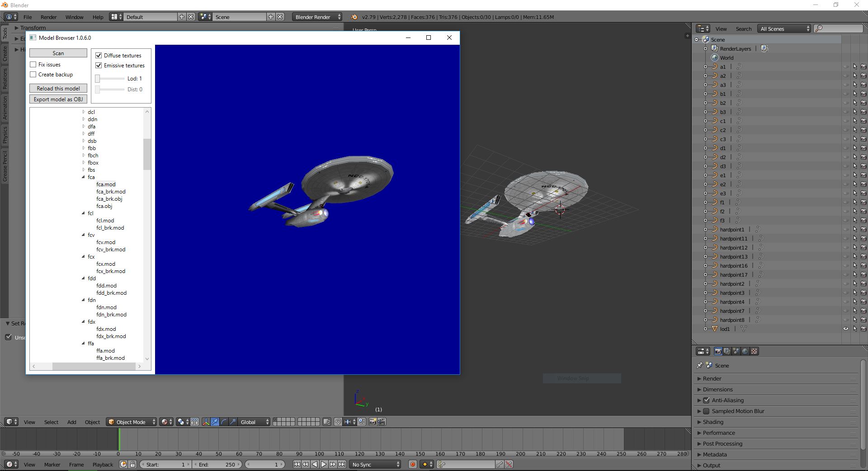Screen dimensions: 868x471
Task: Toggle visibility eye for a1 object
Action: 846,66
